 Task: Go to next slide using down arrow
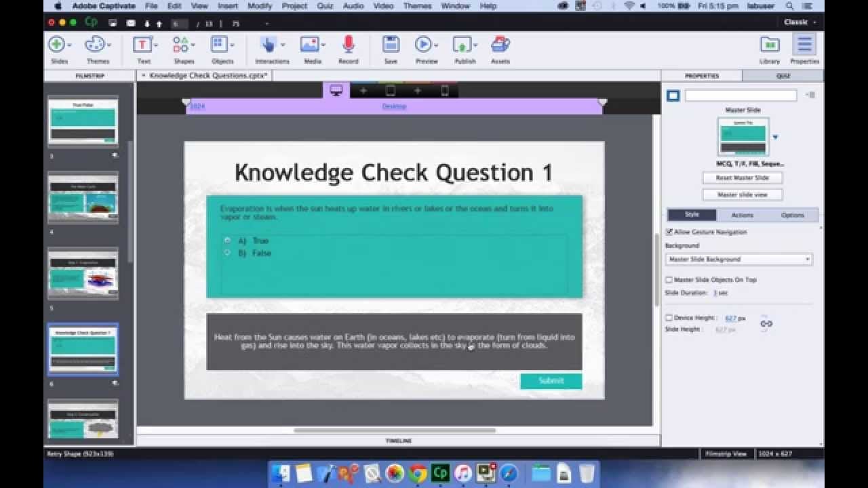coord(147,24)
